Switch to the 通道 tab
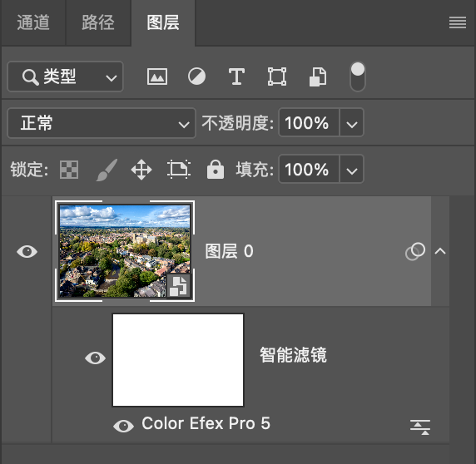 [33, 22]
